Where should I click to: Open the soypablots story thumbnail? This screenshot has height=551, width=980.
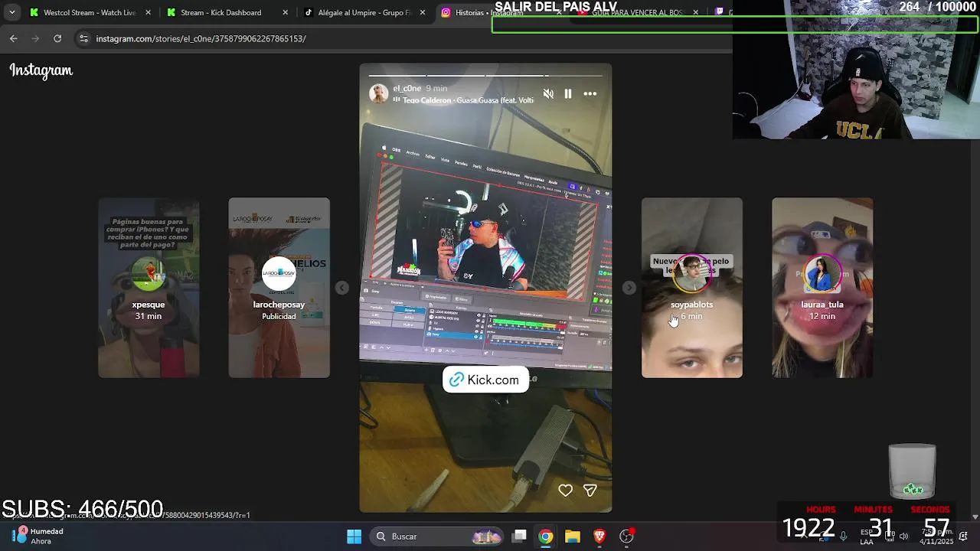click(x=691, y=288)
